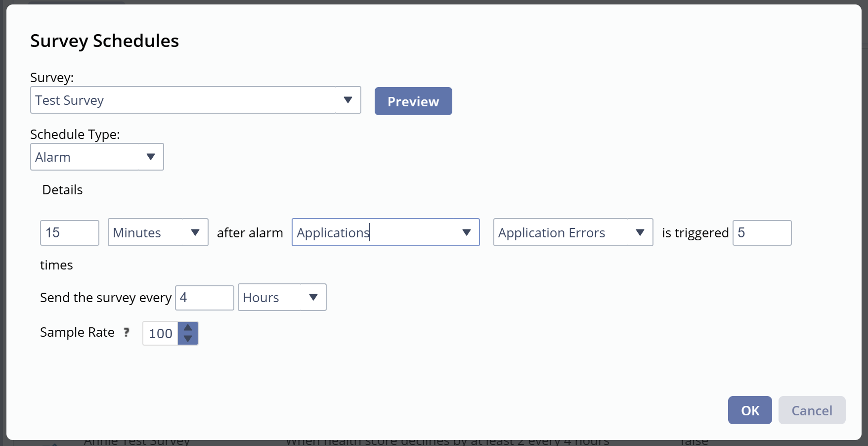Click the send survey interval field
Image resolution: width=868 pixels, height=446 pixels.
click(204, 298)
